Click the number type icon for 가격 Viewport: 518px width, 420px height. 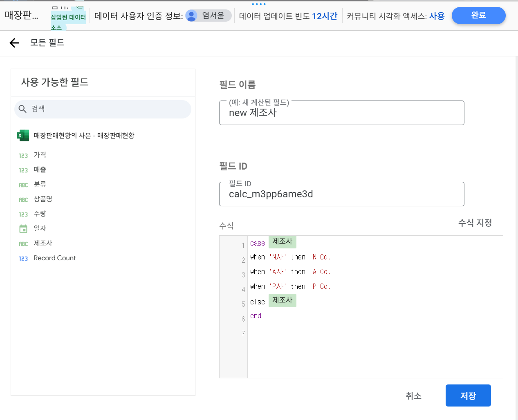[23, 155]
